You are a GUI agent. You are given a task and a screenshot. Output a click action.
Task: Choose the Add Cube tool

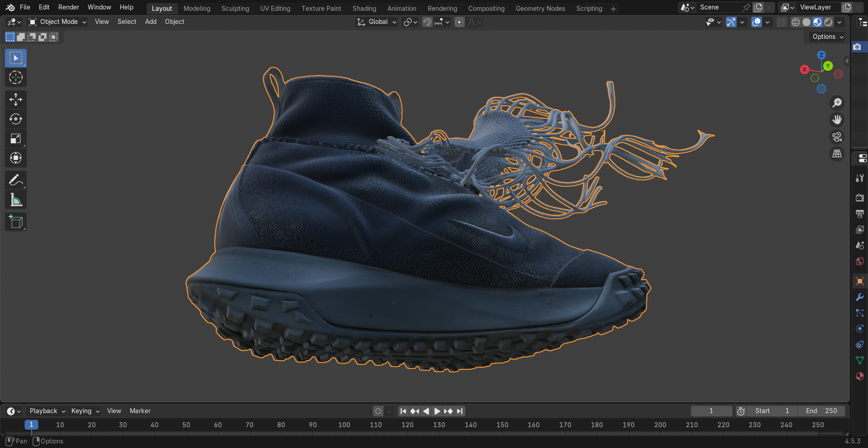(16, 222)
